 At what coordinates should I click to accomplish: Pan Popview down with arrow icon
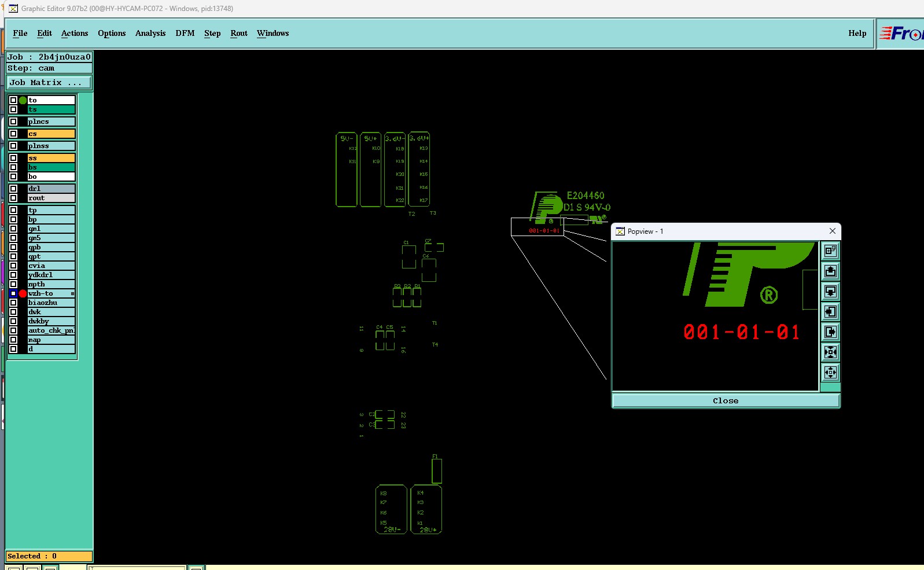pos(830,291)
